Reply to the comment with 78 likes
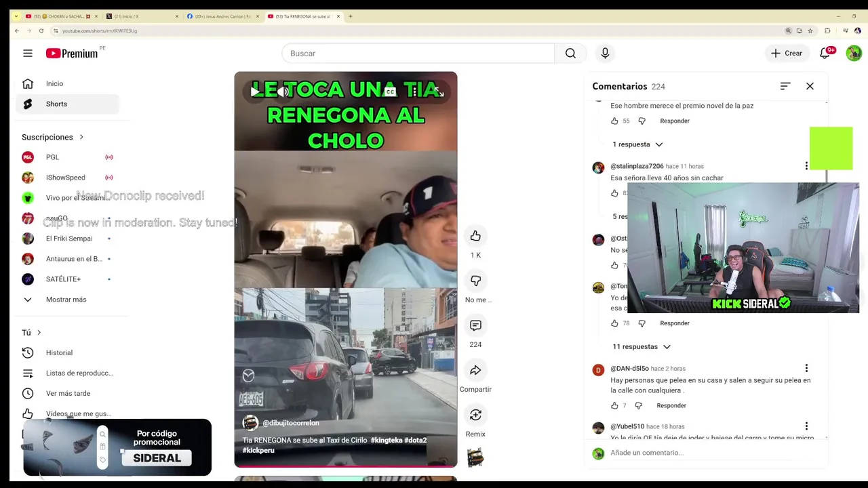868x488 pixels. [x=675, y=323]
